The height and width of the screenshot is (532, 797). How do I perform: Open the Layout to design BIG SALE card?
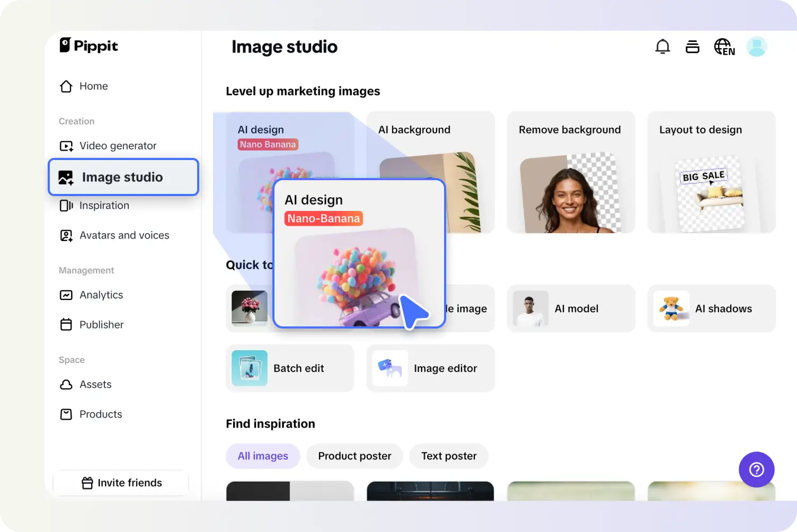coord(711,172)
